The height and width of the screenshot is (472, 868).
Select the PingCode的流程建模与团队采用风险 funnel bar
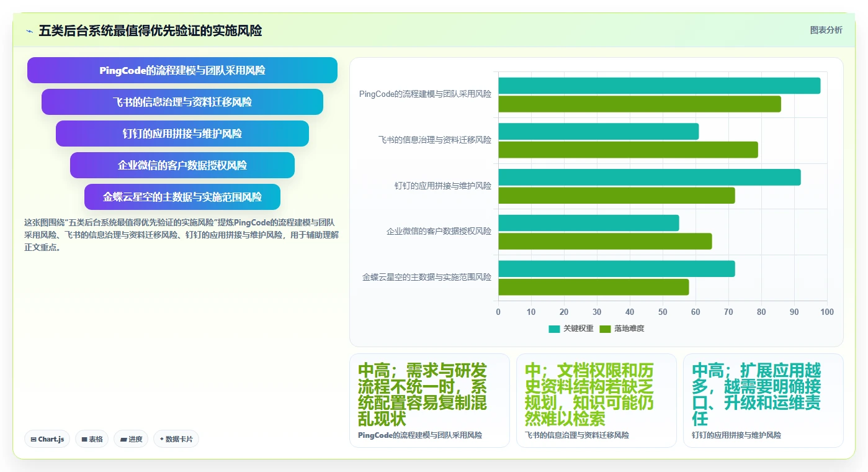point(182,70)
